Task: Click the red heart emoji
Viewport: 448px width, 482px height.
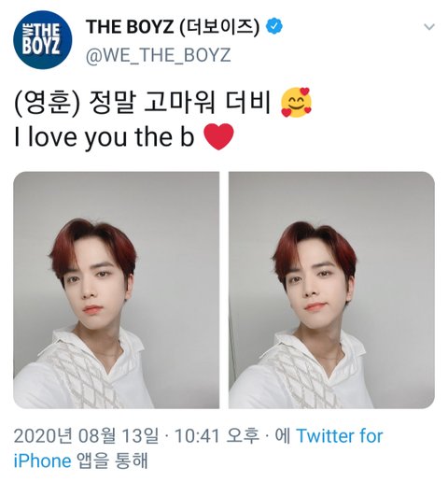Action: [218, 136]
